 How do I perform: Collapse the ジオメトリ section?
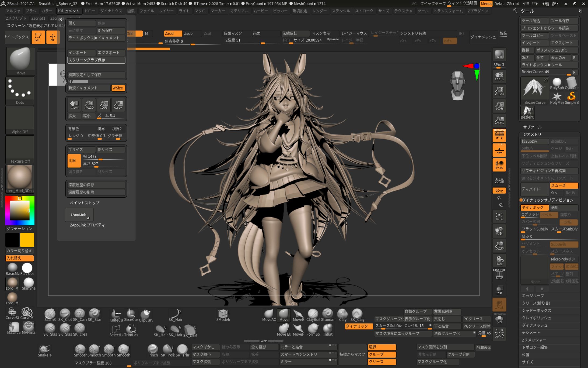(532, 134)
